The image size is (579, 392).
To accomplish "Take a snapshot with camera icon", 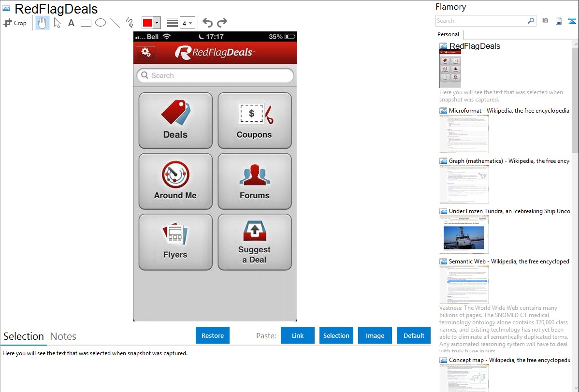I will coord(545,21).
